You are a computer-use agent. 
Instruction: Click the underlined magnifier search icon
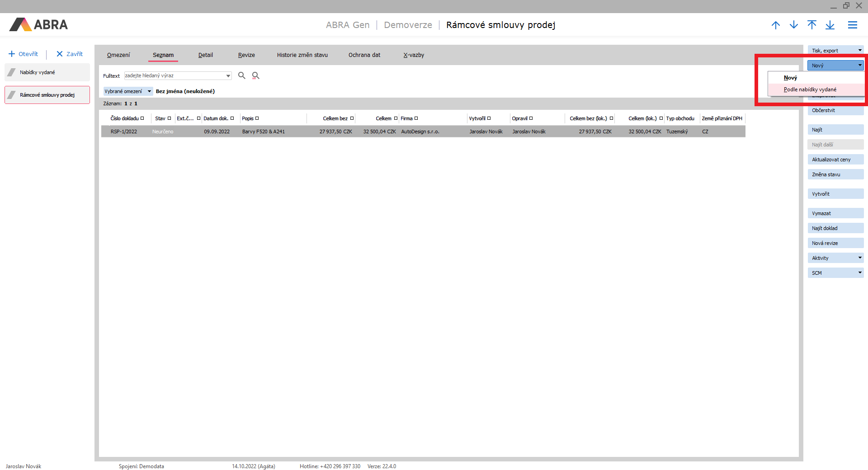[256, 75]
